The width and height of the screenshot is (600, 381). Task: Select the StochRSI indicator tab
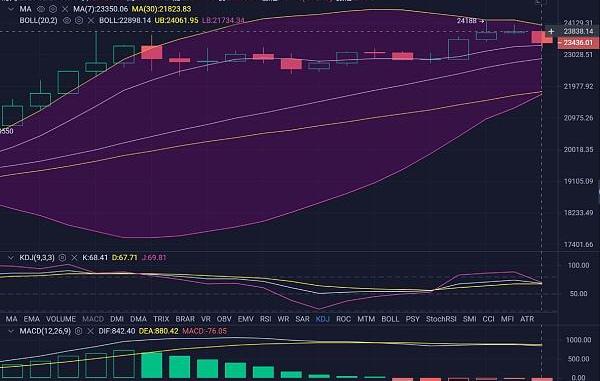pyautogui.click(x=441, y=319)
